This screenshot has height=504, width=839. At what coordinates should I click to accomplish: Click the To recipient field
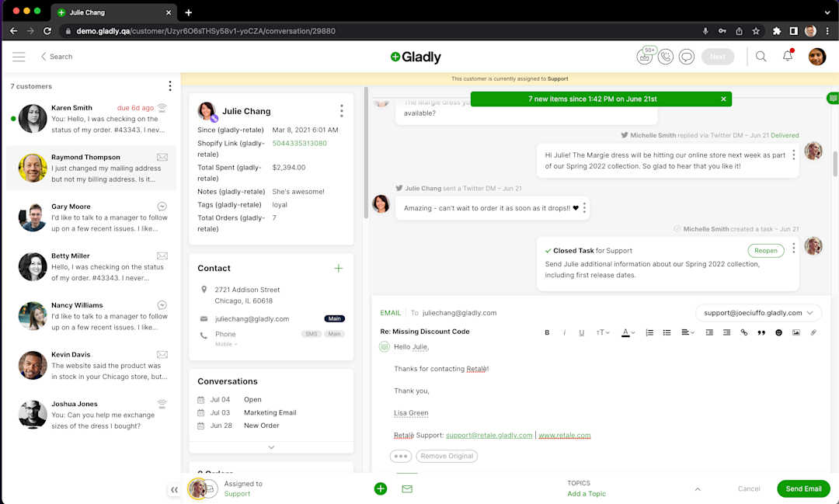tap(459, 313)
